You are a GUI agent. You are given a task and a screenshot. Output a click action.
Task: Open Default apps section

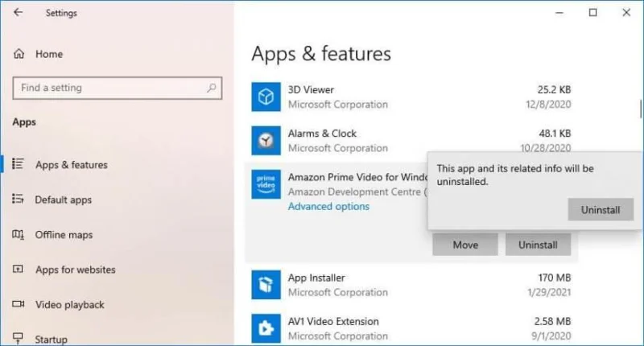tap(64, 200)
